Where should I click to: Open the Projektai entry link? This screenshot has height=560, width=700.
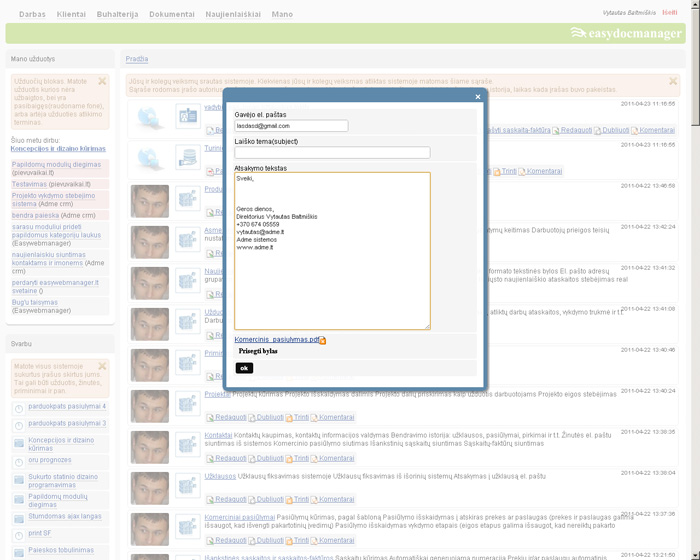[217, 394]
